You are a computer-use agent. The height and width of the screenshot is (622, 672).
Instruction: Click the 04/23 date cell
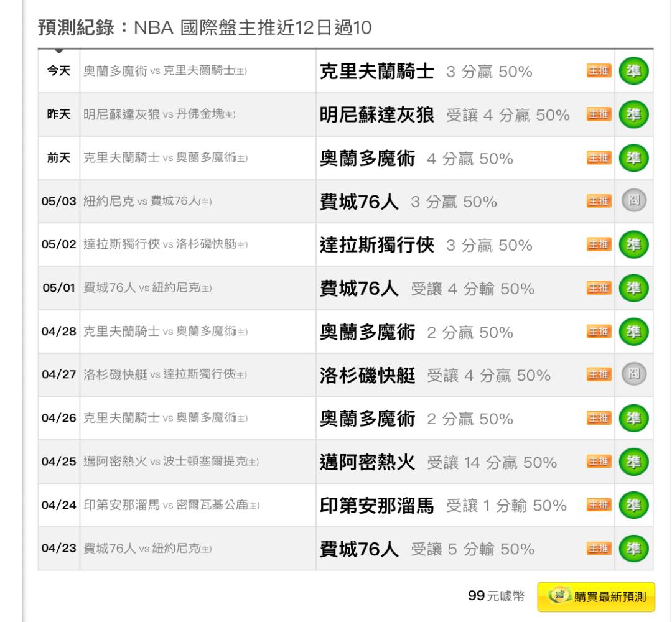pos(58,549)
